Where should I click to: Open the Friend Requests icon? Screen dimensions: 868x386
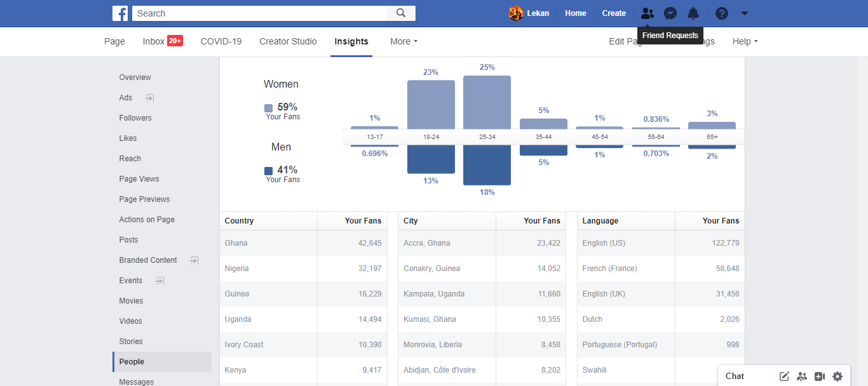pos(648,13)
